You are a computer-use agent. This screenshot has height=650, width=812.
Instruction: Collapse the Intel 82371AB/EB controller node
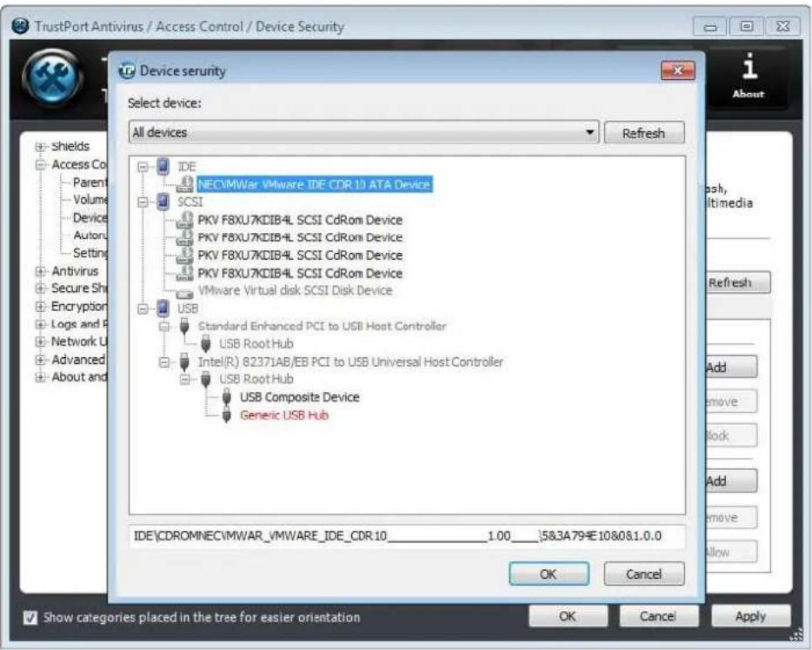click(164, 362)
